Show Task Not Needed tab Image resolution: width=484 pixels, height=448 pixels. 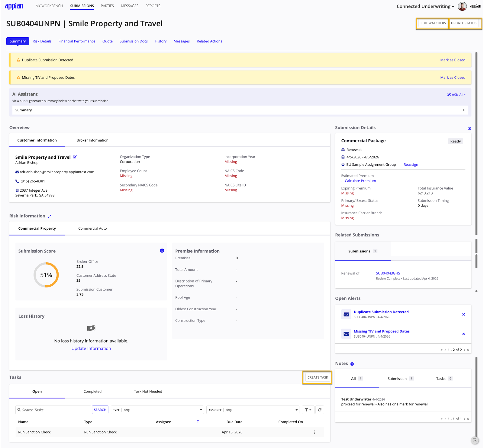coord(148,391)
